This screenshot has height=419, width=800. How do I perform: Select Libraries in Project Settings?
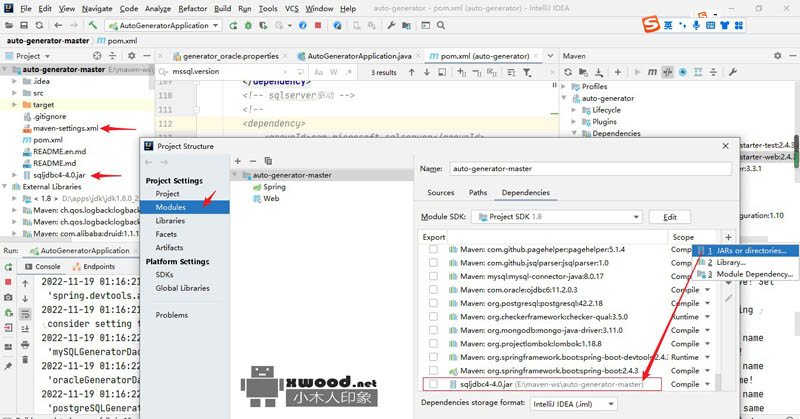pyautogui.click(x=170, y=220)
